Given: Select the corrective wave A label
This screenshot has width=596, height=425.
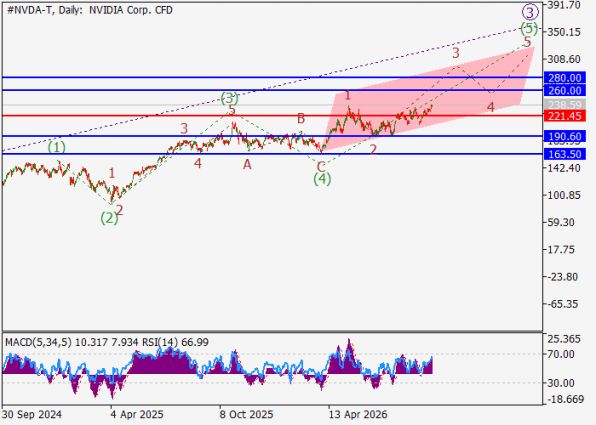Looking at the screenshot, I should coord(247,165).
